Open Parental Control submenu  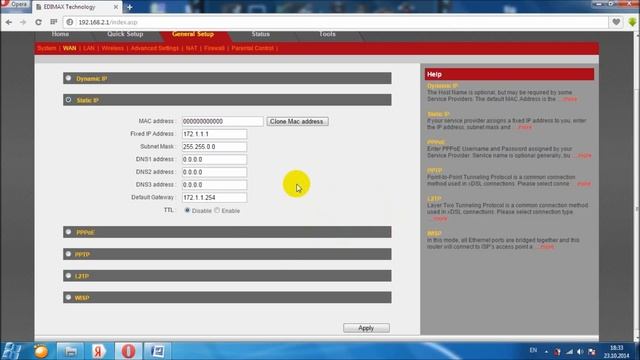[252, 48]
